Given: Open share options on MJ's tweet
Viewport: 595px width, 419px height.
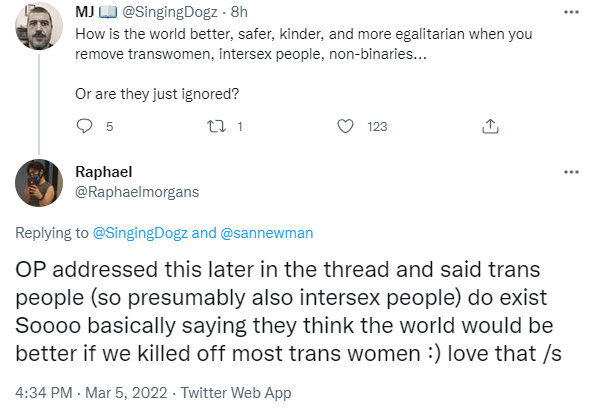Looking at the screenshot, I should pos(490,126).
